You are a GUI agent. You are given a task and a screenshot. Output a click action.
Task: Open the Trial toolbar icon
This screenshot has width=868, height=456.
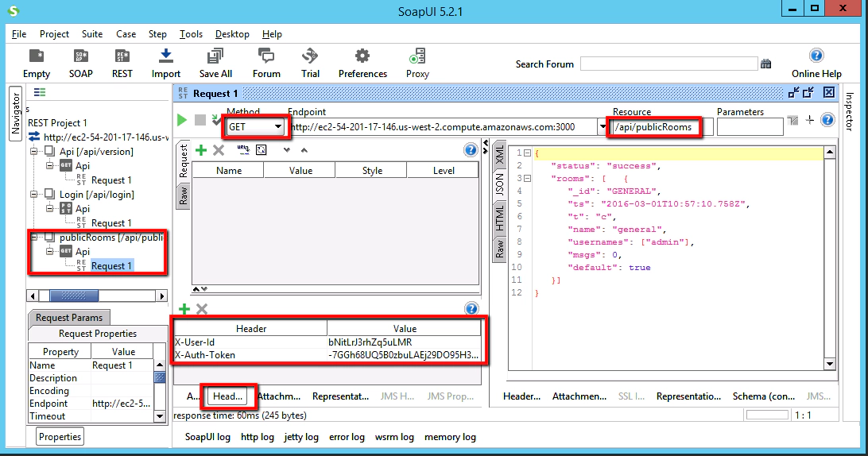pos(310,64)
